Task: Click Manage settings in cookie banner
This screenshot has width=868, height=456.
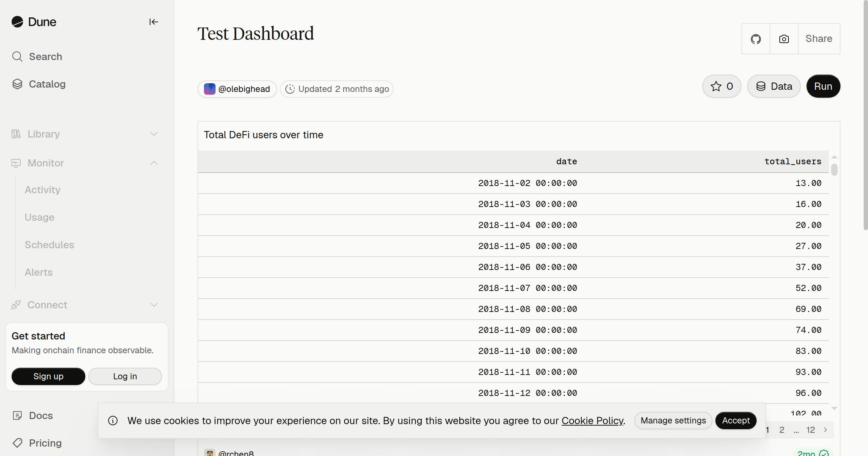Action: coord(673,421)
